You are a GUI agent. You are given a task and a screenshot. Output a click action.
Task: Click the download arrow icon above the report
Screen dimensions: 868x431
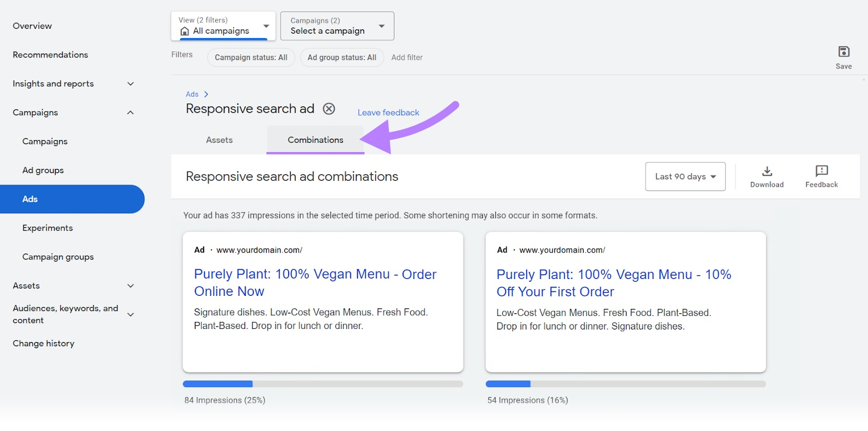[767, 170]
